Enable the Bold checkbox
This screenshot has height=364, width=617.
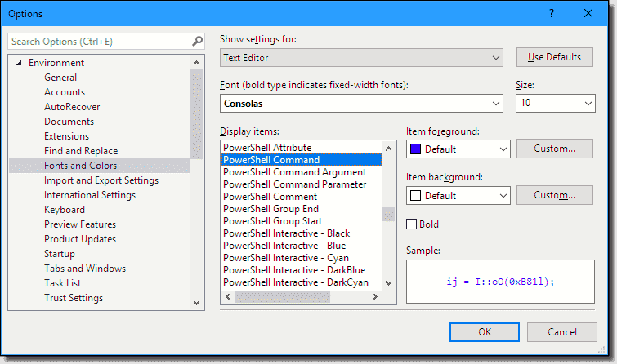tap(412, 224)
